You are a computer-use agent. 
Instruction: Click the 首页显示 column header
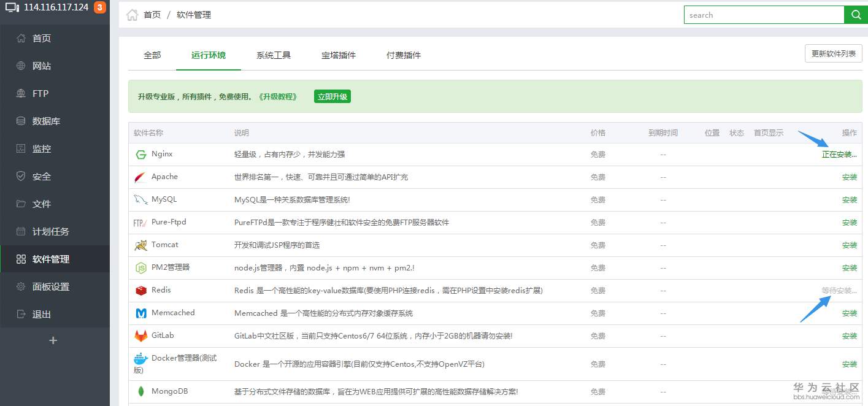tap(769, 133)
